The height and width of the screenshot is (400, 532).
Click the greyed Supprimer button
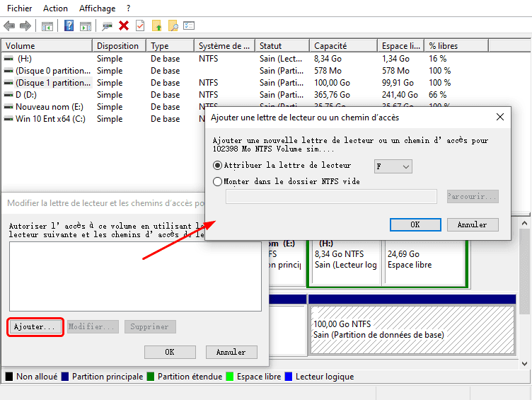pos(150,326)
